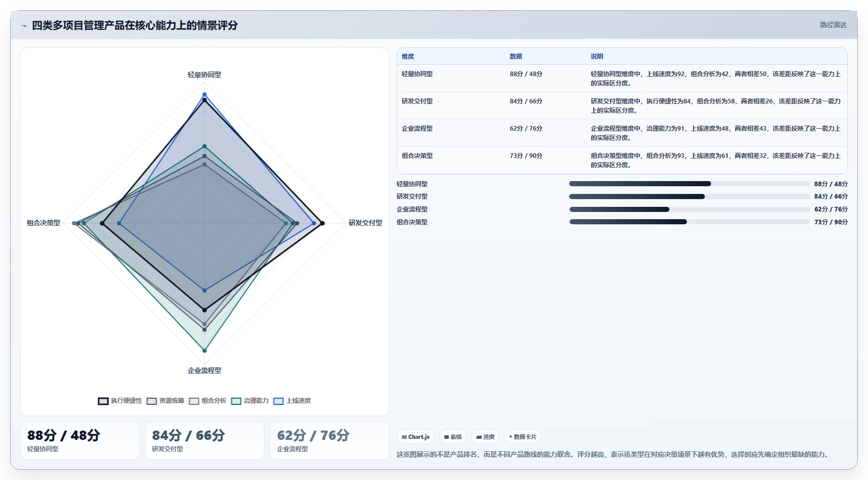The height and width of the screenshot is (480, 868).
Task: Click the 轻量协同型 axis label on radar chart
Action: pyautogui.click(x=204, y=75)
